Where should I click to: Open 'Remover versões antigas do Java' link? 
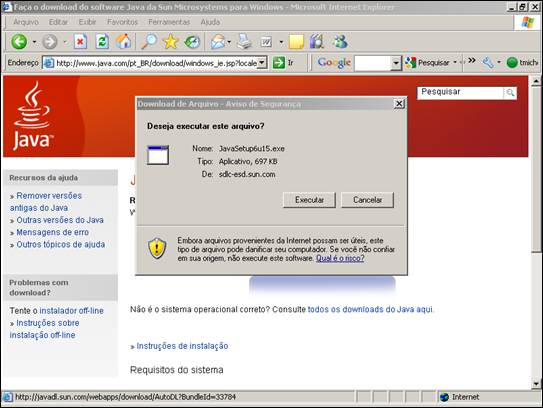tap(46, 202)
